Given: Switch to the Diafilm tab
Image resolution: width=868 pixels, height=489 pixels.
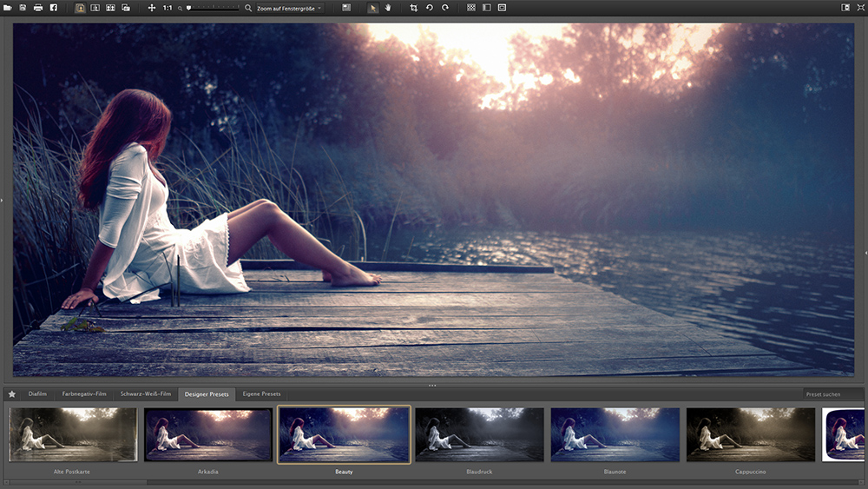Looking at the screenshot, I should [37, 394].
